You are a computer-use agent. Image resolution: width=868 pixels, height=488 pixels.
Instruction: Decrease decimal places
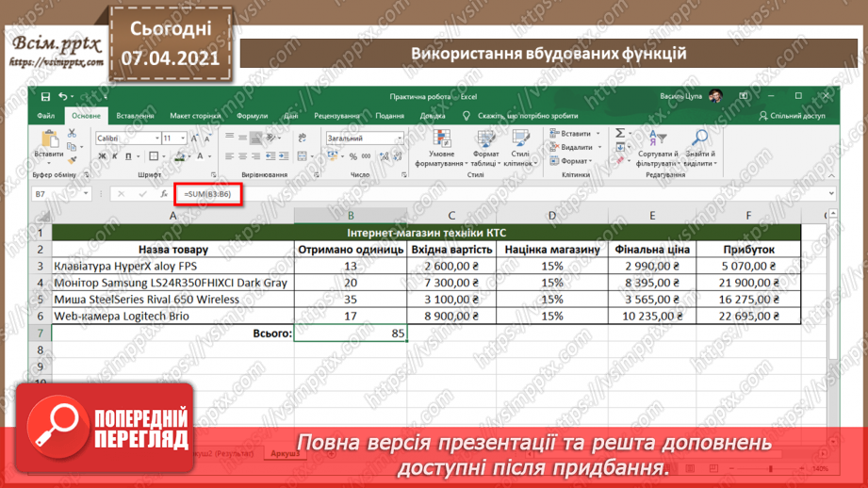[x=398, y=156]
